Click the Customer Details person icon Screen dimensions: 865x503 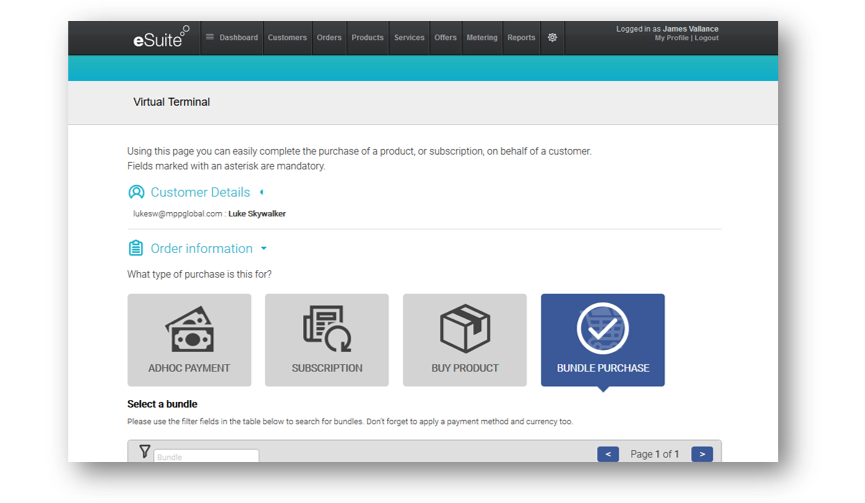(136, 192)
